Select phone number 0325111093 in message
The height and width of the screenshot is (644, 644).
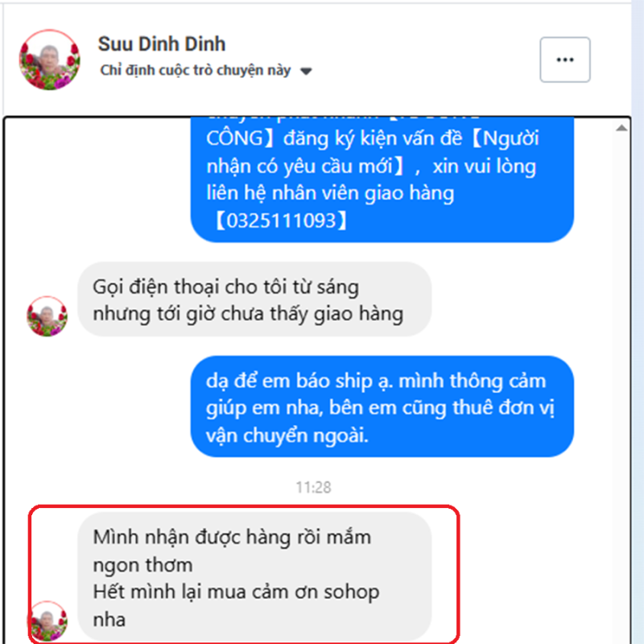281,221
